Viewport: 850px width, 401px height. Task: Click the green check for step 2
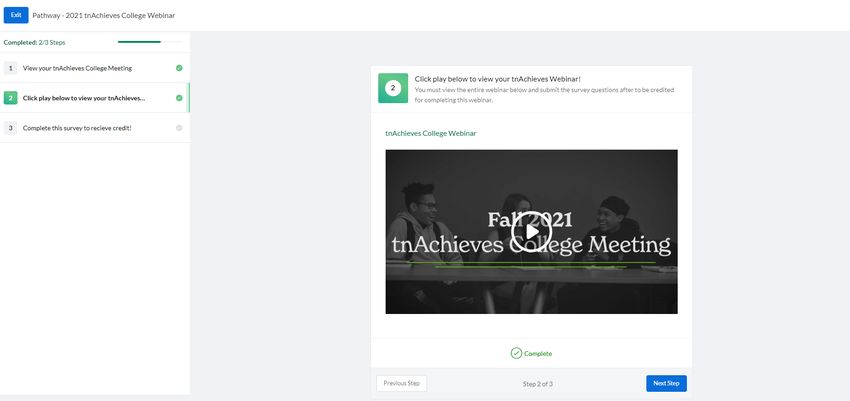coord(179,98)
